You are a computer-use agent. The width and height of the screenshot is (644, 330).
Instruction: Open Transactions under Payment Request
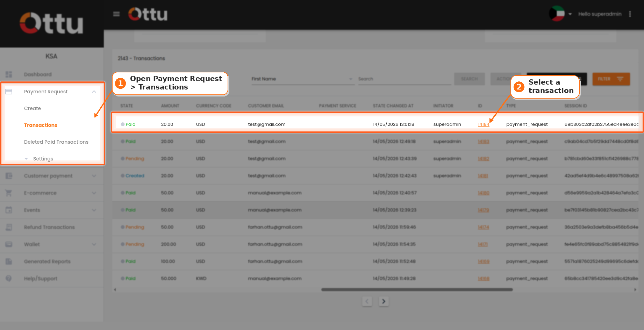(x=41, y=125)
